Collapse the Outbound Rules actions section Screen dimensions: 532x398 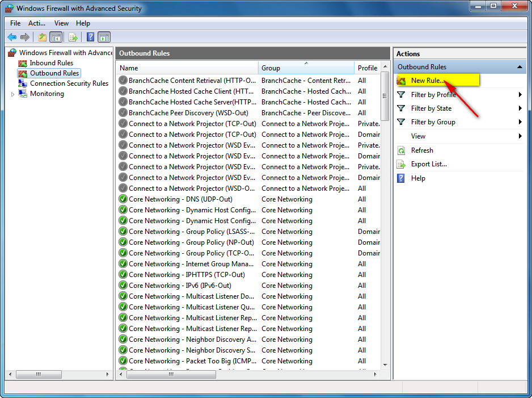(520, 67)
